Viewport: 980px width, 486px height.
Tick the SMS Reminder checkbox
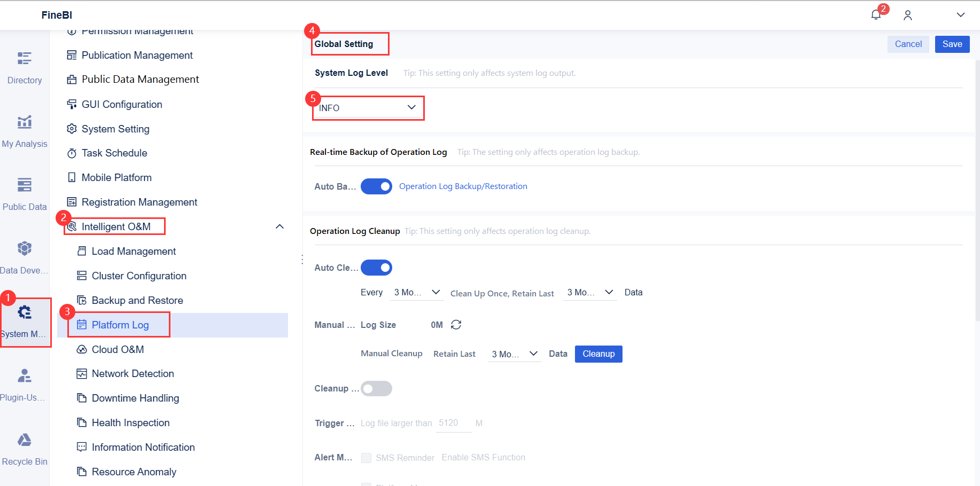click(x=366, y=458)
